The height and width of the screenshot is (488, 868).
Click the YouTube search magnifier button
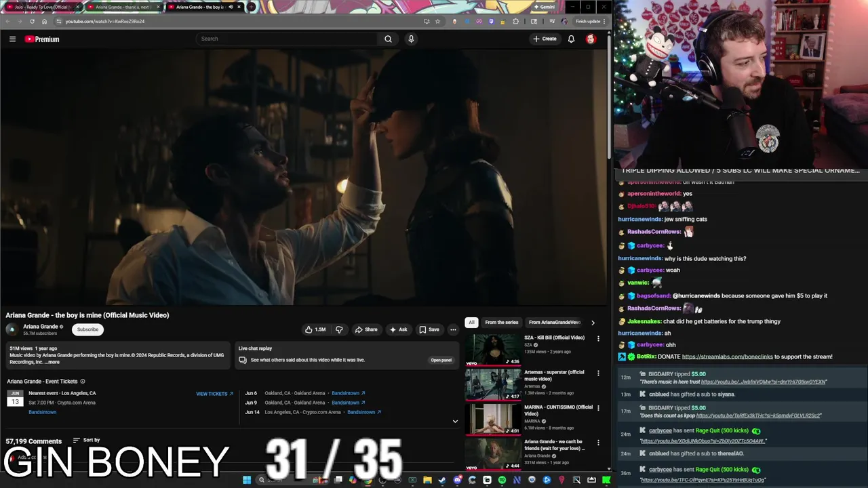tap(388, 39)
